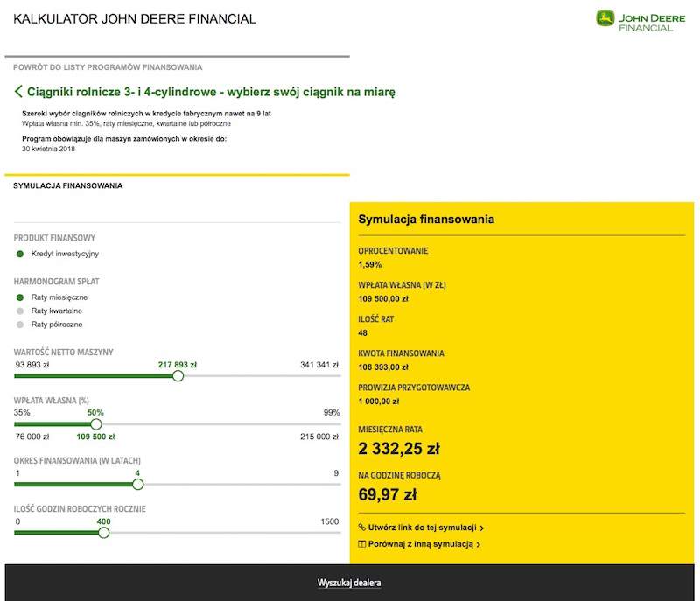Click the 93 893 zł minimum machine value

[32, 365]
